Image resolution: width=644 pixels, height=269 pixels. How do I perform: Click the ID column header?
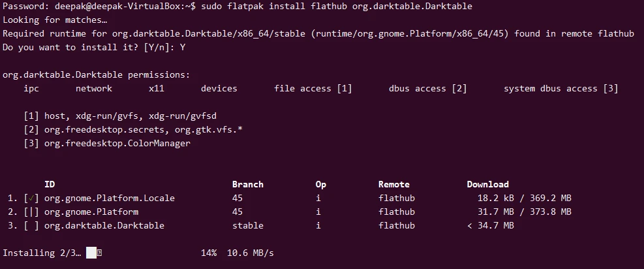point(50,184)
